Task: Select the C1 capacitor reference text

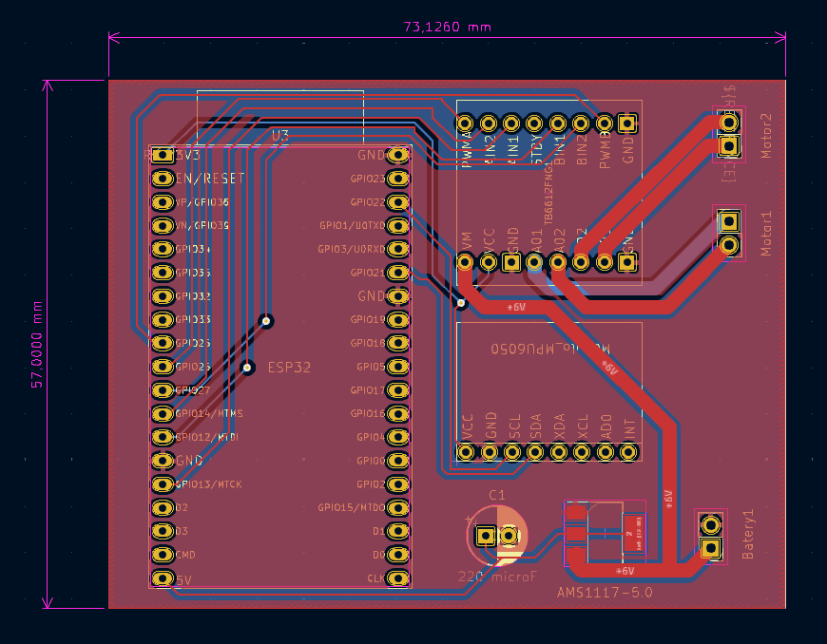Action: (x=497, y=495)
